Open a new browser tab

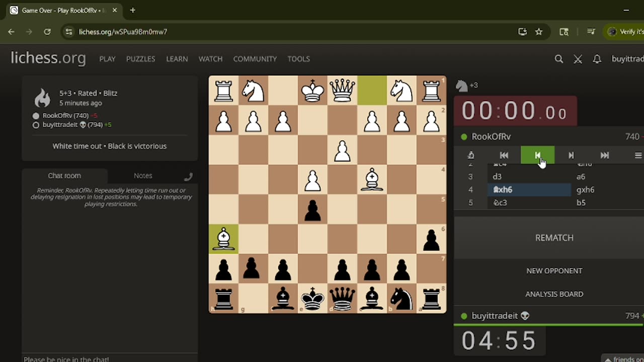click(x=133, y=10)
